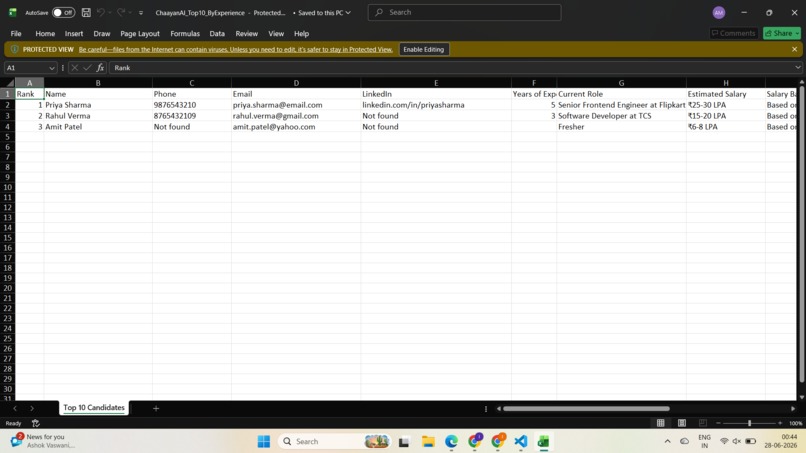The height and width of the screenshot is (453, 806).
Task: Click the Save disk icon
Action: point(86,12)
